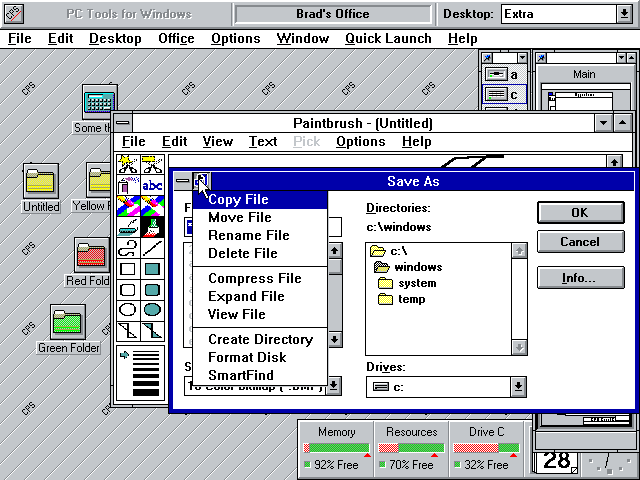Viewport: 640px width, 480px height.
Task: Click the Memory 92% Free gauge
Action: [x=336, y=449]
